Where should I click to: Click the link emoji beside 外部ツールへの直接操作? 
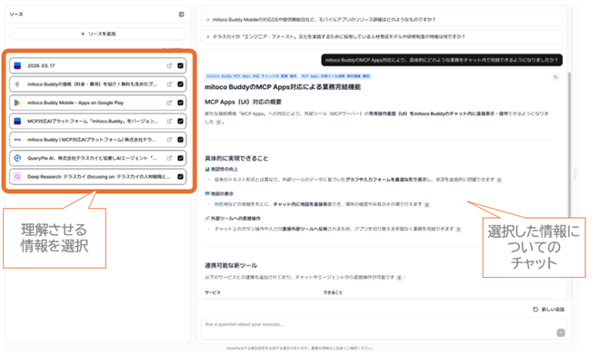(x=207, y=218)
